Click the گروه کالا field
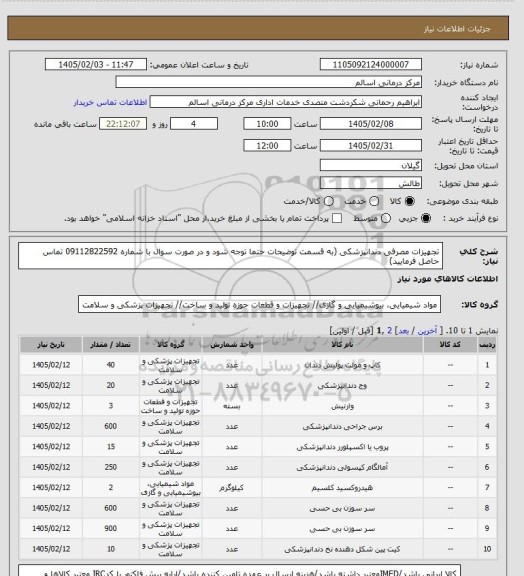The width and height of the screenshot is (524, 576). (x=259, y=305)
